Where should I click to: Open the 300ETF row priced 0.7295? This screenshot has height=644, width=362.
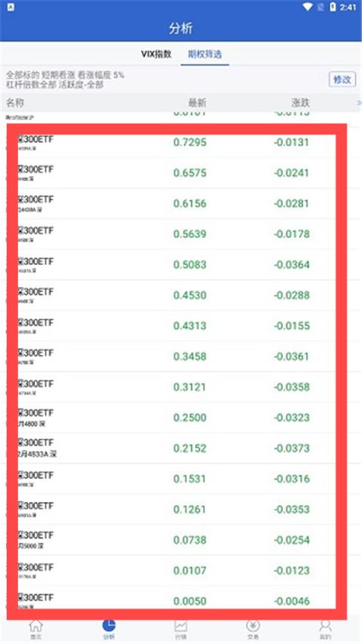click(181, 143)
